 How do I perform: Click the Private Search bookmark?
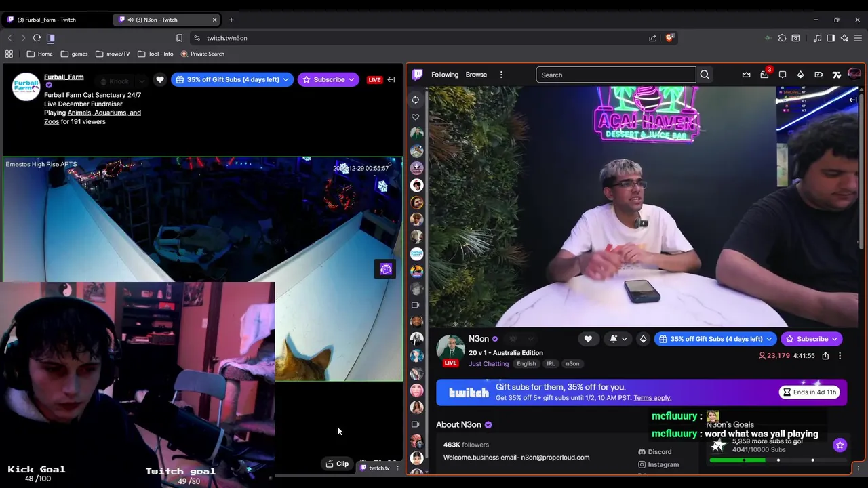202,54
